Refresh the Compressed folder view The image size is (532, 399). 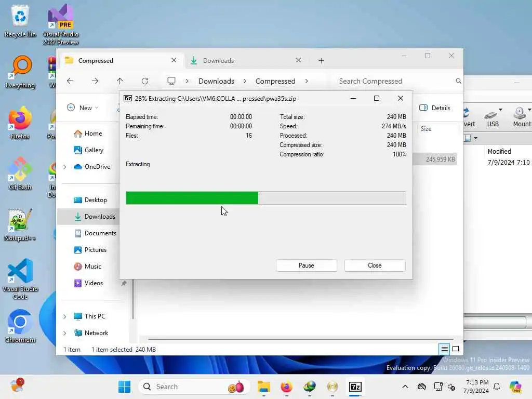click(x=145, y=81)
